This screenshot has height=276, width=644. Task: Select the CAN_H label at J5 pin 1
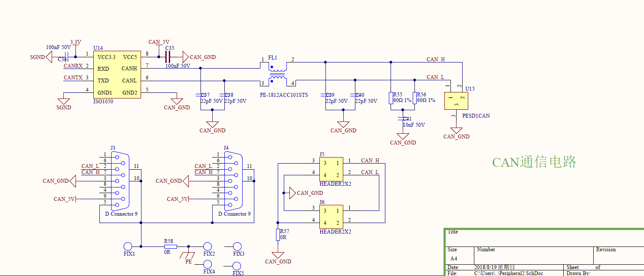pos(370,161)
